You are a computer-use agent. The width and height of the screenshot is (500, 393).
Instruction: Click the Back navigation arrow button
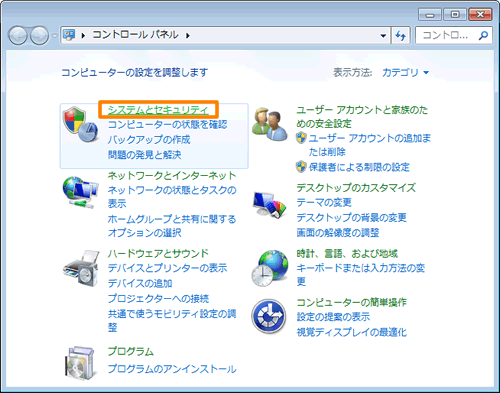click(18, 35)
